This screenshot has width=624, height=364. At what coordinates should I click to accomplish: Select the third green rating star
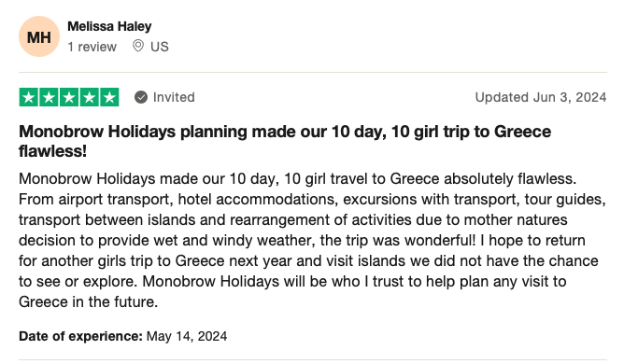tap(69, 97)
